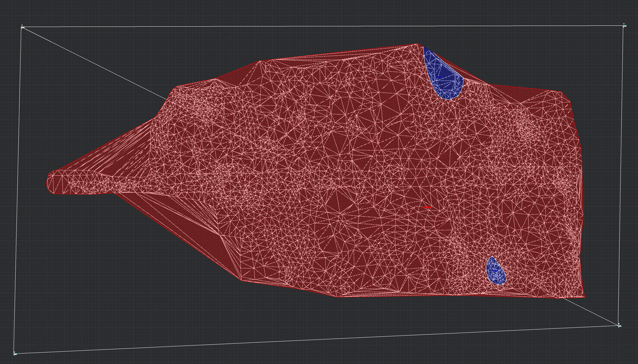The width and height of the screenshot is (638, 364).
Task: Click the top-right corner point marker of boundary
Action: (x=624, y=26)
